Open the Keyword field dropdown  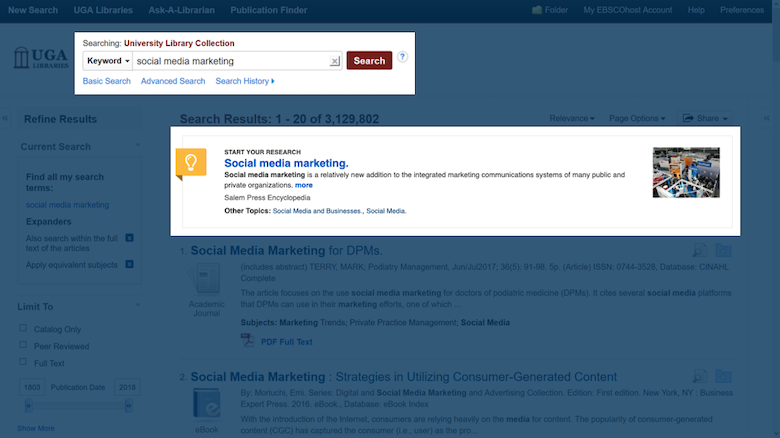(x=107, y=61)
